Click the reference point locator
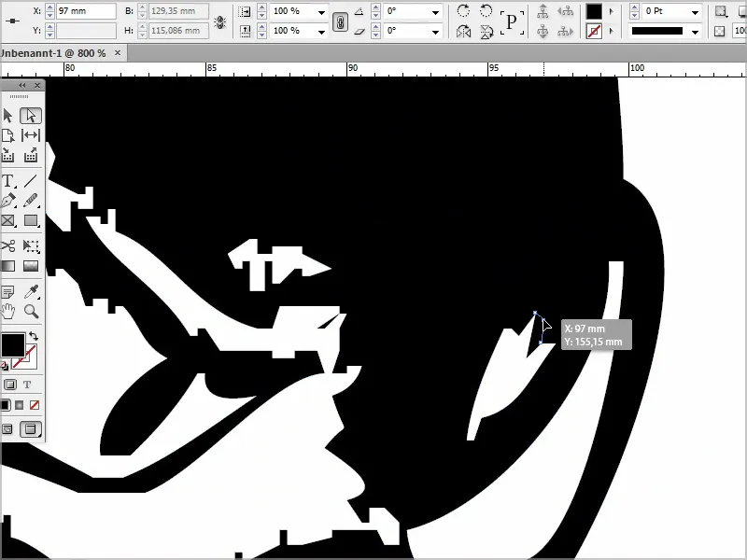Image resolution: width=747 pixels, height=560 pixels. click(12, 21)
